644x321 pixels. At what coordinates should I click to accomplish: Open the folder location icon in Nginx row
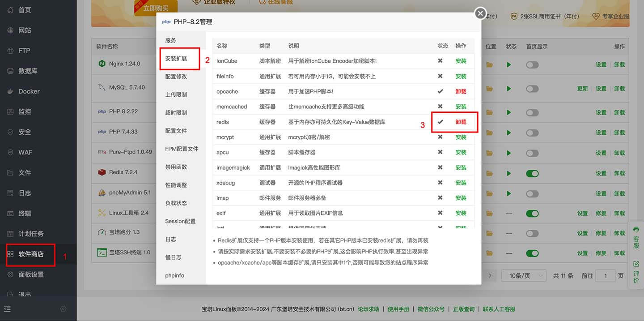coord(490,65)
